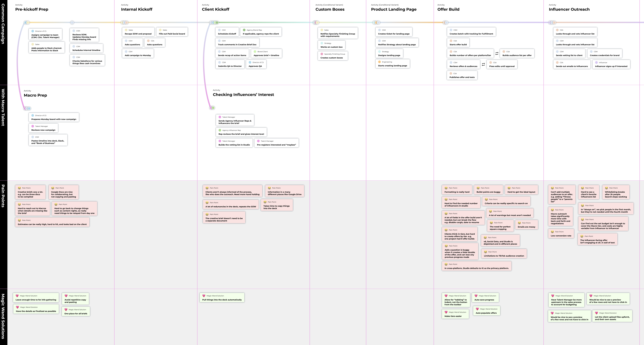This screenshot has width=644, height=345.
Task: Click loop icon before Builds audience list per offer
Action: pyautogui.click(x=497, y=53)
